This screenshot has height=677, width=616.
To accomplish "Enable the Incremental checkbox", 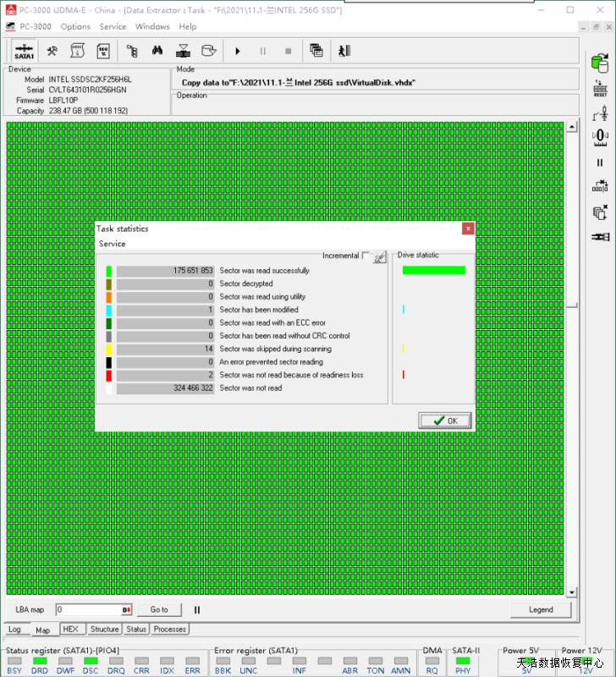I will (x=366, y=256).
